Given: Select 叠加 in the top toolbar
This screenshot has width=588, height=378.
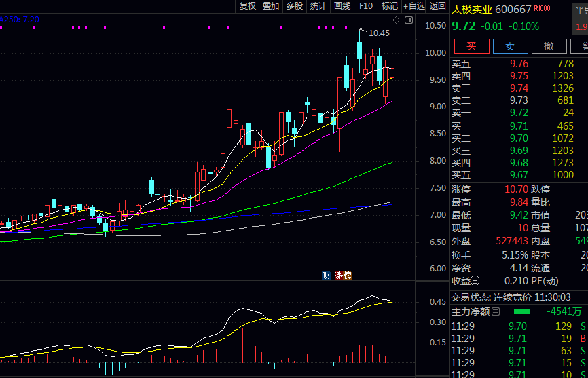Looking at the screenshot, I should (x=271, y=6).
